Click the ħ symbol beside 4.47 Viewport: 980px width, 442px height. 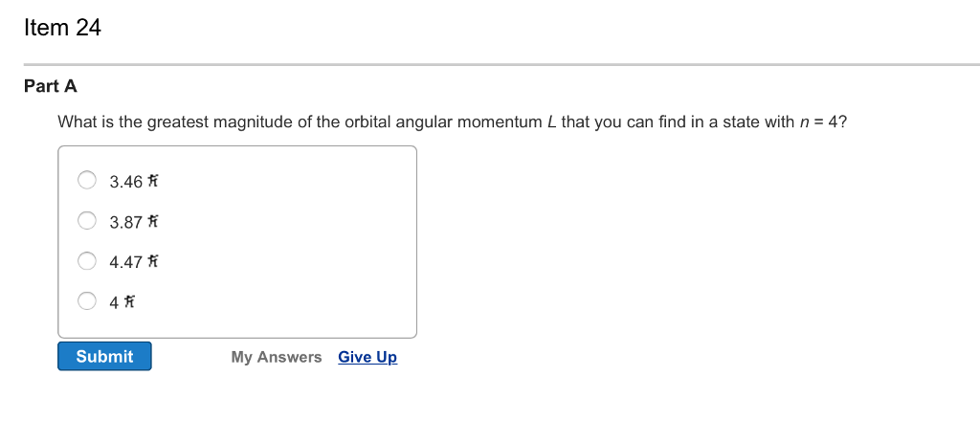[x=151, y=261]
